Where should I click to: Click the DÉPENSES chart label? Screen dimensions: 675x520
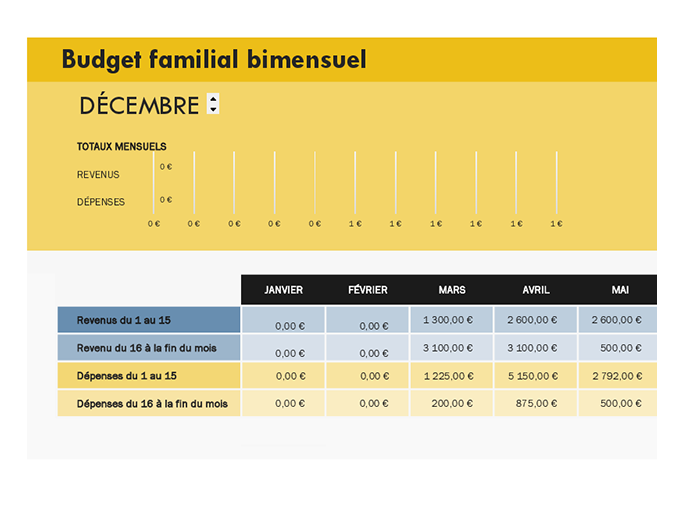click(101, 202)
